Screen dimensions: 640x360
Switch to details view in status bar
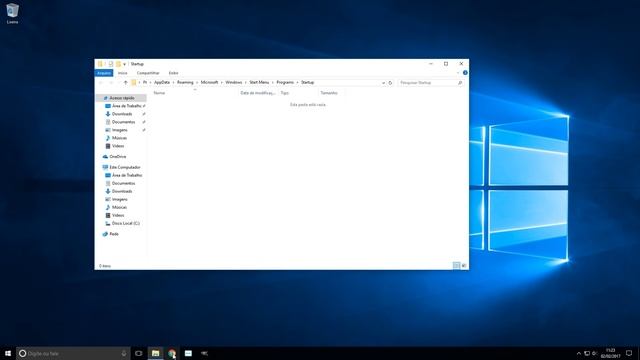tap(456, 266)
